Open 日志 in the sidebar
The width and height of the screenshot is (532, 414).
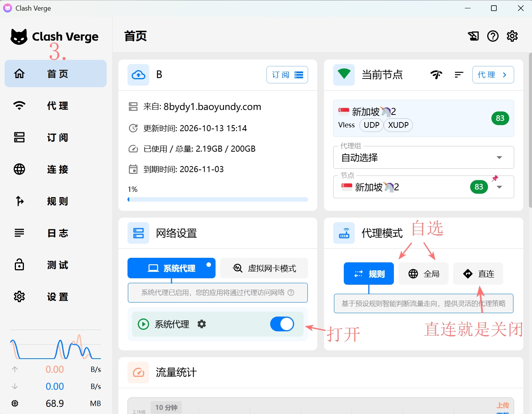[55, 233]
